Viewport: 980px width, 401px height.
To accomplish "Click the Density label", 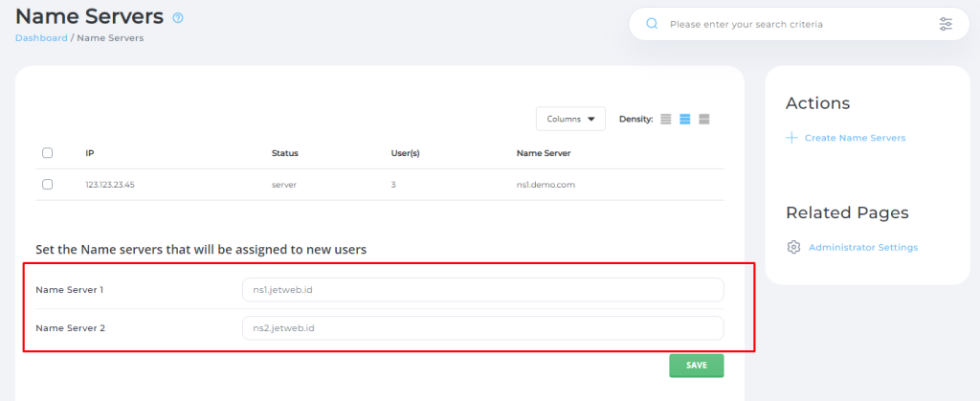I will click(x=636, y=119).
